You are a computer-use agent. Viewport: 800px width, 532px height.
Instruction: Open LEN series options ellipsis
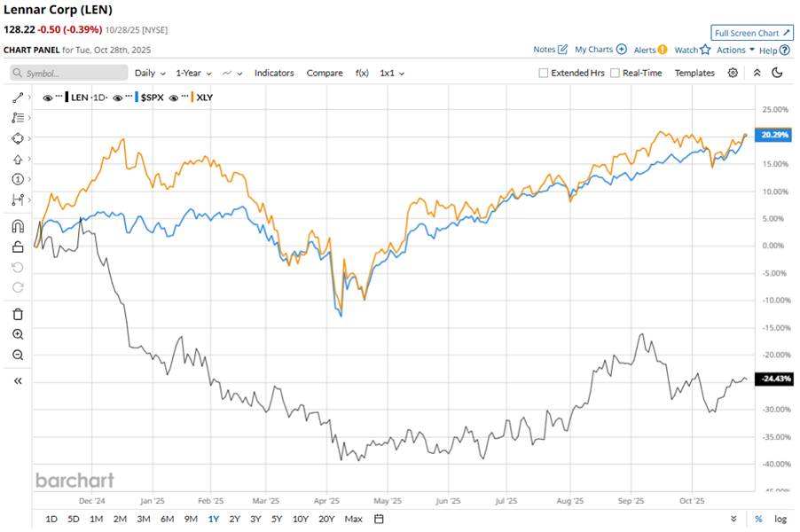pos(59,96)
